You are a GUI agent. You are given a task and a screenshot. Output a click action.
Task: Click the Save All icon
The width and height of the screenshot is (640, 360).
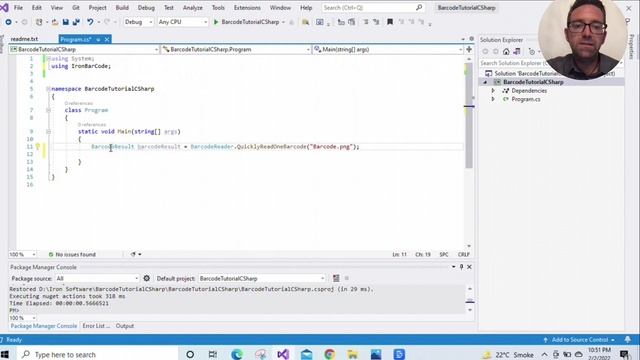click(76, 22)
